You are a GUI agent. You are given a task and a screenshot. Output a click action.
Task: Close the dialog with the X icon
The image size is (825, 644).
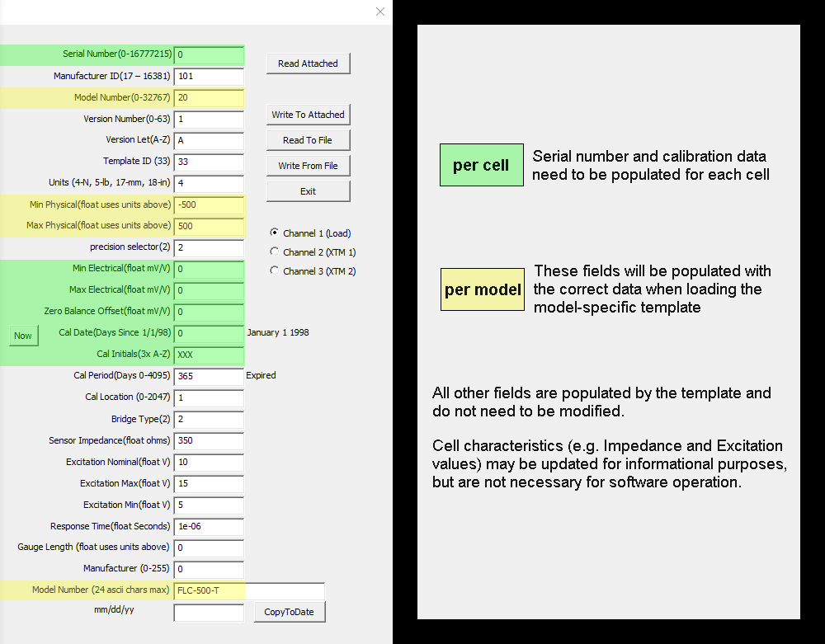380,12
